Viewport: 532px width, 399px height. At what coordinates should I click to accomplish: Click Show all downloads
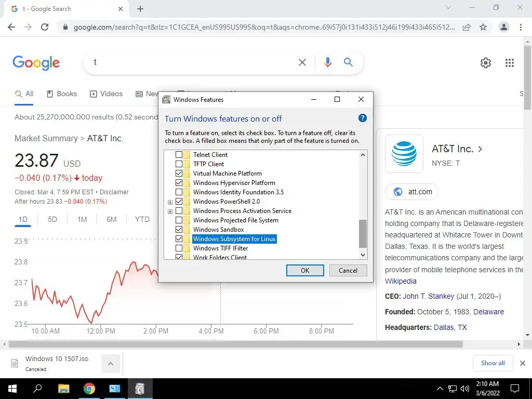coord(493,363)
